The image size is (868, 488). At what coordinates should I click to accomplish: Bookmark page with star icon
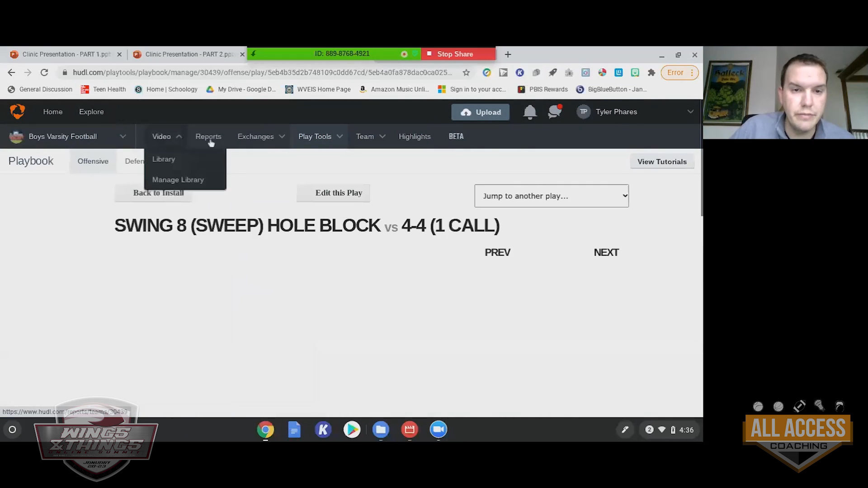(x=466, y=73)
